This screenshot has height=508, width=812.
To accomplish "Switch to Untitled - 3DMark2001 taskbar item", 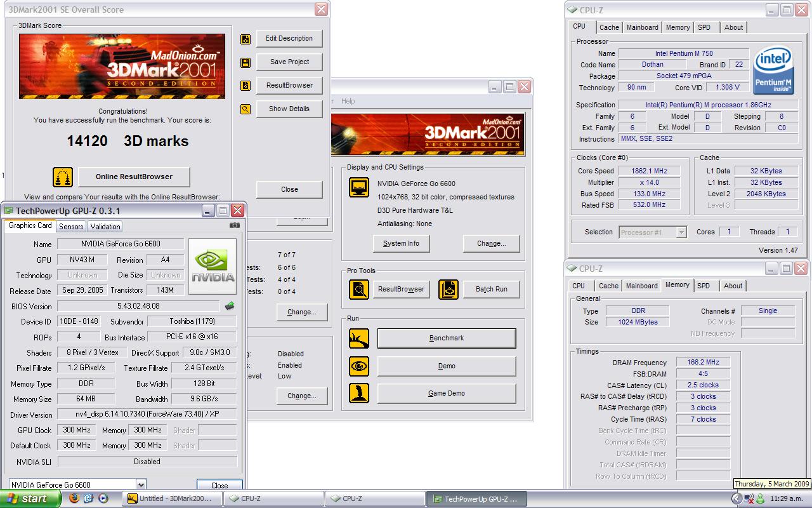I will pyautogui.click(x=173, y=499).
